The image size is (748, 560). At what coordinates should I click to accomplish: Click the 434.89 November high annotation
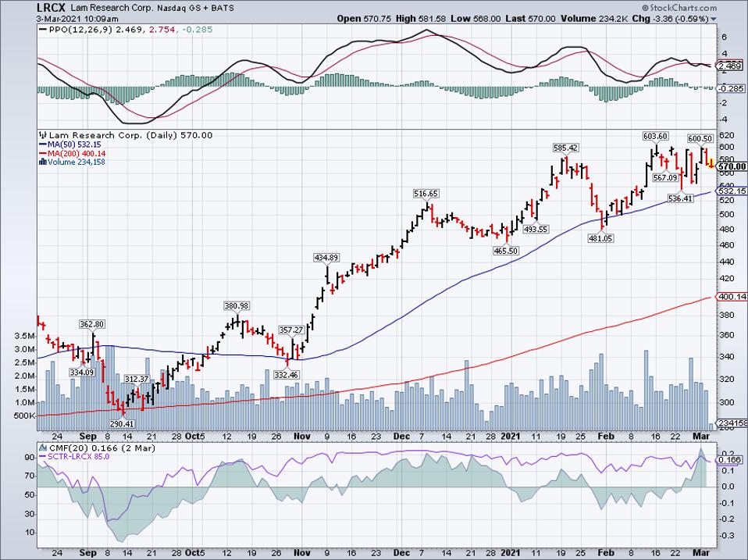[326, 258]
